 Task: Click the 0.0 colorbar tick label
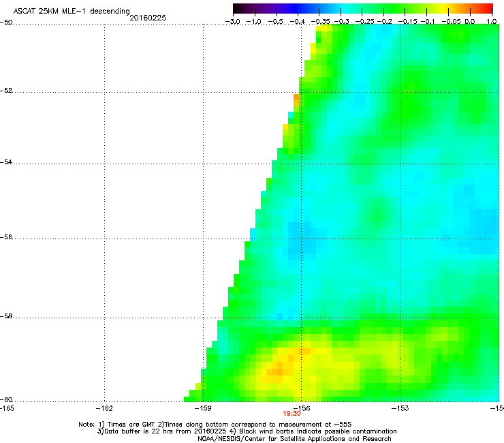(470, 22)
